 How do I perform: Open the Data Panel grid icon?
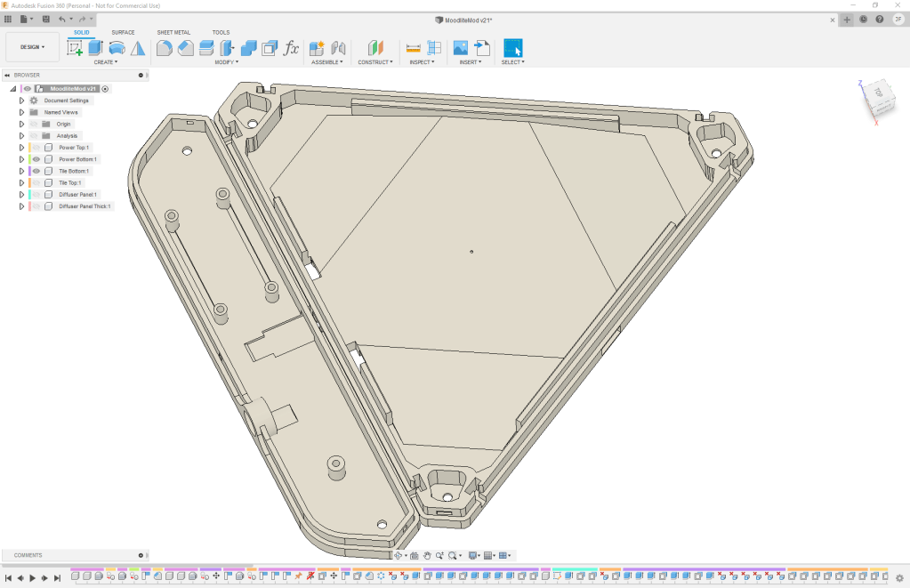8,19
